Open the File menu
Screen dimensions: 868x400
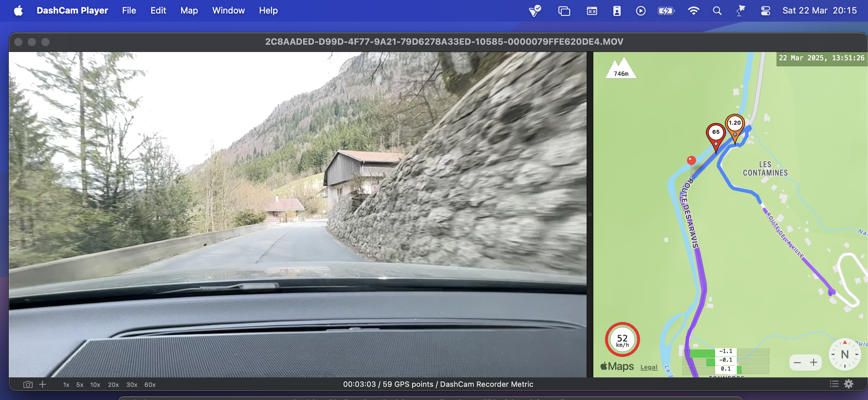(x=129, y=11)
